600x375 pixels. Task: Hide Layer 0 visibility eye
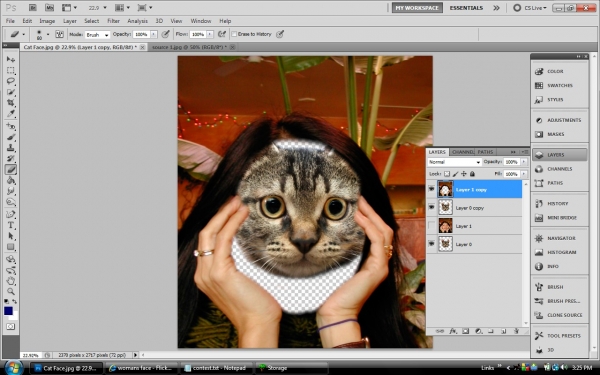click(432, 244)
